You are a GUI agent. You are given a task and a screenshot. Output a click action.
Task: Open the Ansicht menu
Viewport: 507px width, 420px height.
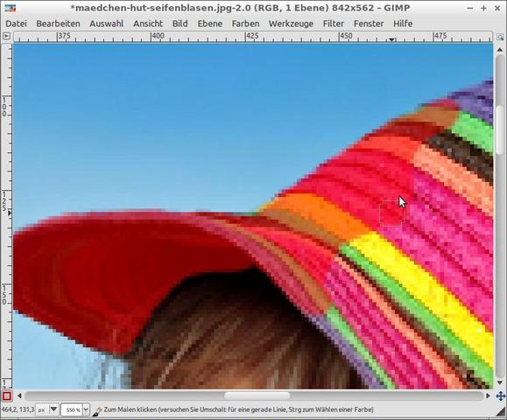[x=148, y=24]
